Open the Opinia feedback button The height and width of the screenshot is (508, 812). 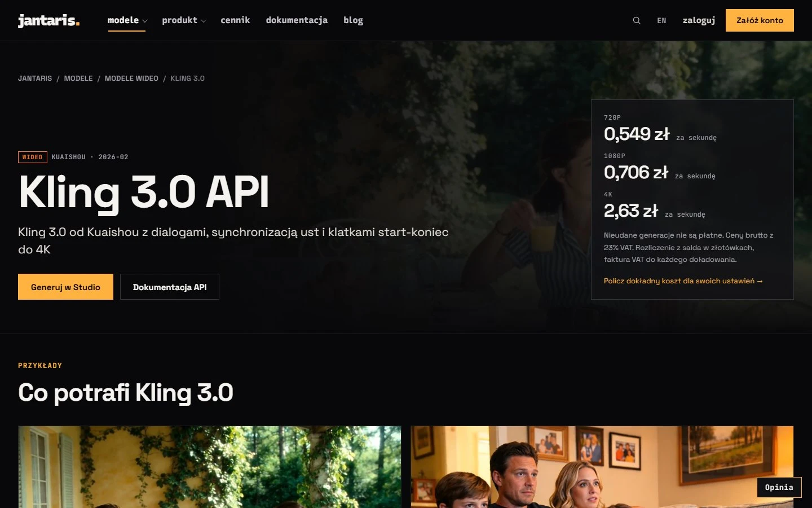(x=779, y=488)
